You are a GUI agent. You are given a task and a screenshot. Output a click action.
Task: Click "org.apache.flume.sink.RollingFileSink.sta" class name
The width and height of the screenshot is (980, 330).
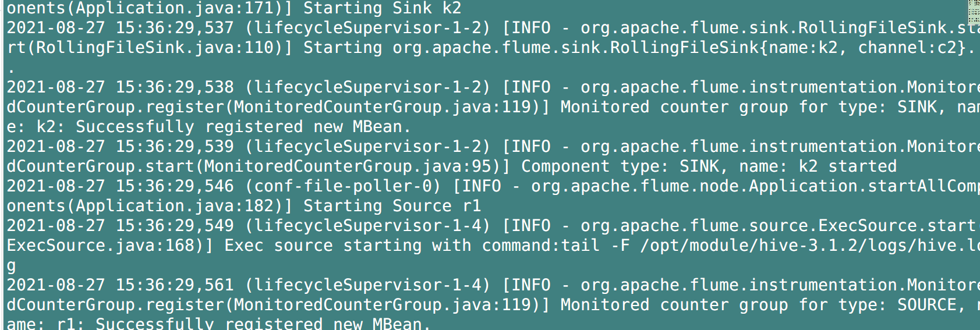780,28
